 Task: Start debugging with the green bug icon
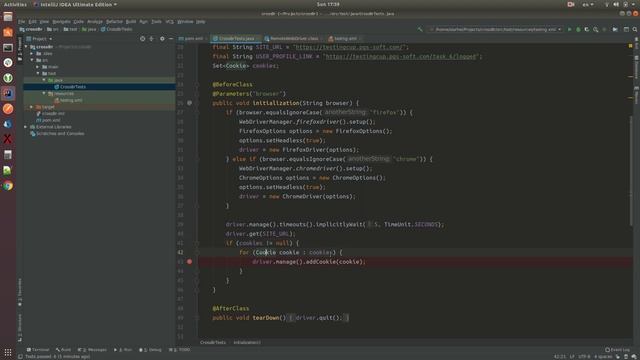[578, 29]
